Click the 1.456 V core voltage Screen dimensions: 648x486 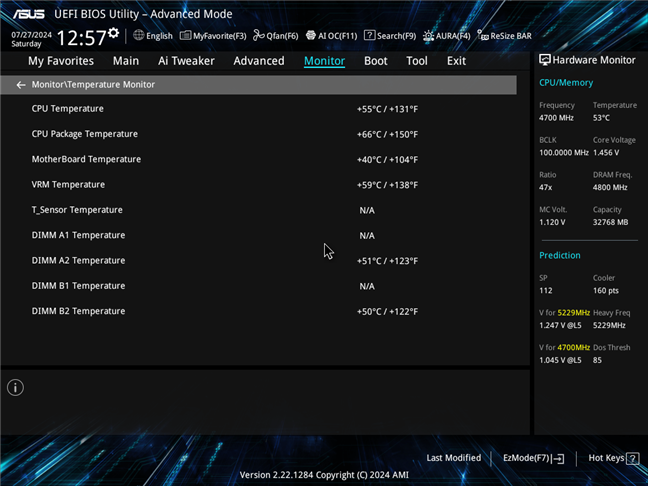coord(606,153)
